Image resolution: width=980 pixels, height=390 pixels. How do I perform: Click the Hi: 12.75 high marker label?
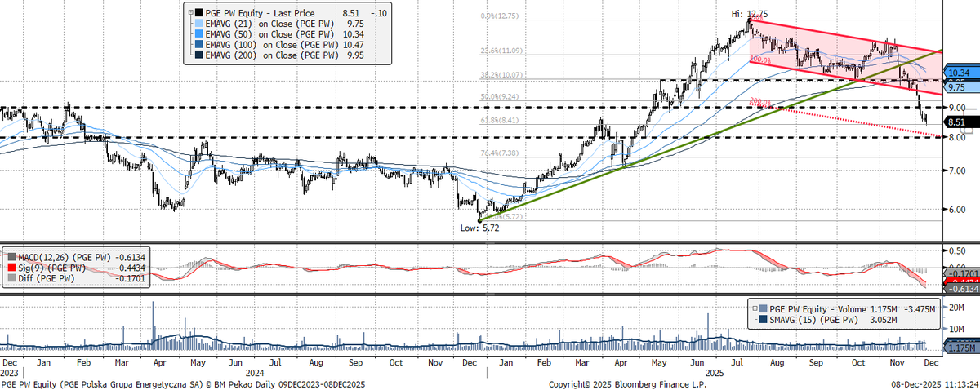point(749,13)
